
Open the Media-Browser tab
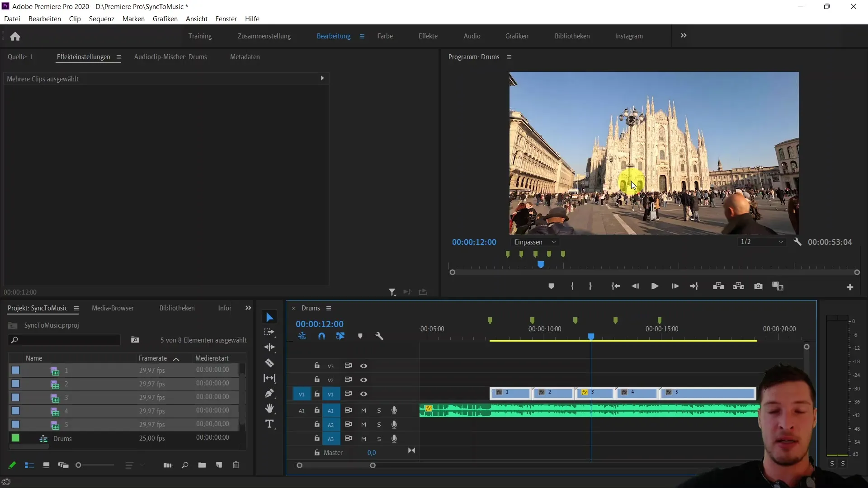pyautogui.click(x=113, y=308)
